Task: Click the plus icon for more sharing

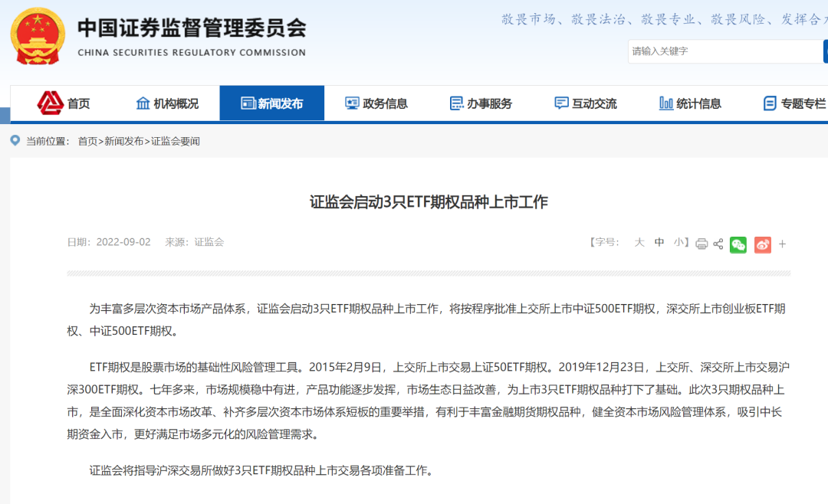Action: click(x=782, y=244)
